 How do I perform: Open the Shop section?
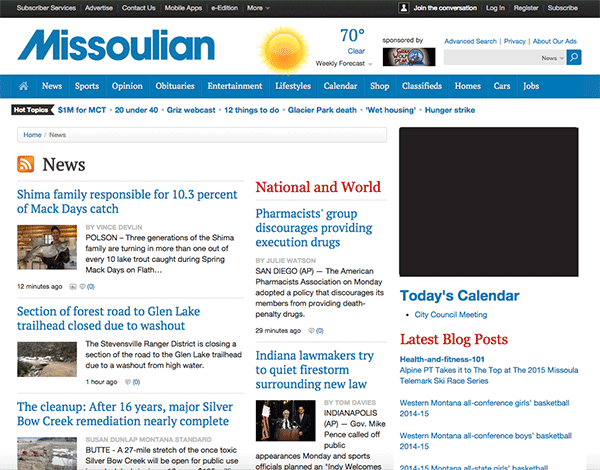click(x=380, y=86)
